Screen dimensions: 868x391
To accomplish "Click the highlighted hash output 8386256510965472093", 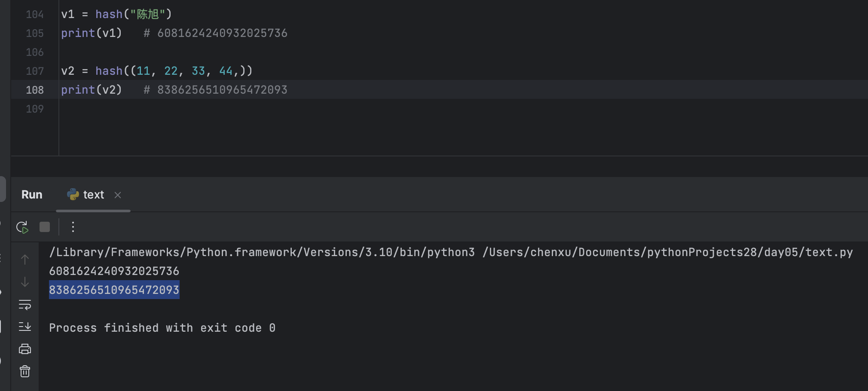I will click(114, 290).
